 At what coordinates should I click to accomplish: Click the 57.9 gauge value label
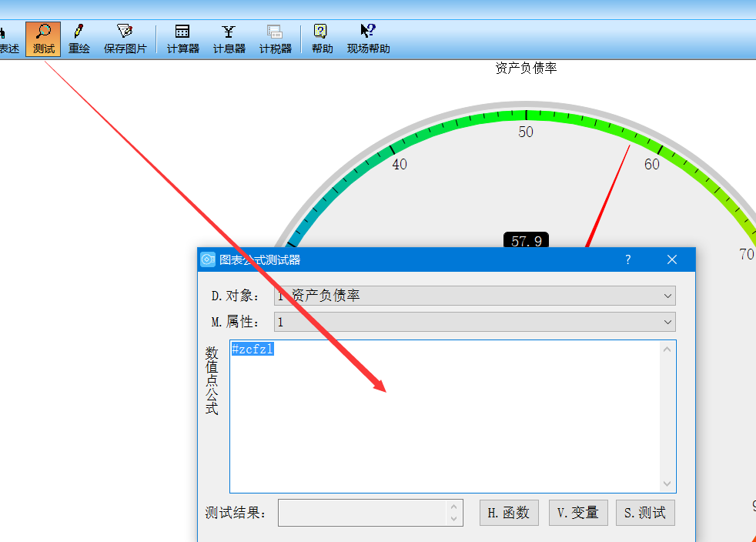[x=526, y=241]
